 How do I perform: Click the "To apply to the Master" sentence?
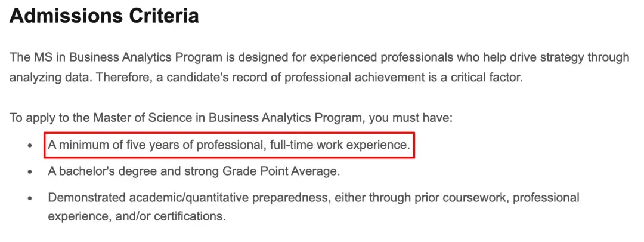point(231,118)
